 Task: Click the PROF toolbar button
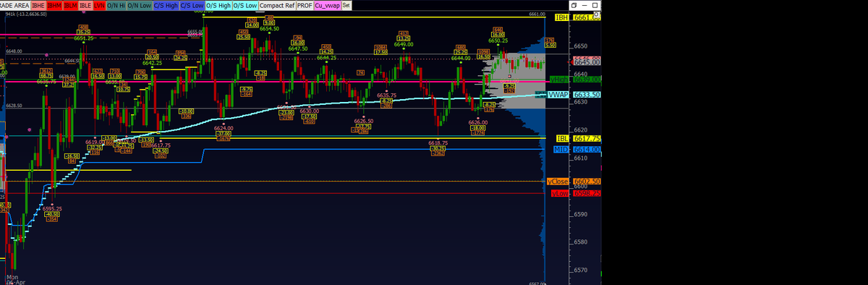(305, 5)
